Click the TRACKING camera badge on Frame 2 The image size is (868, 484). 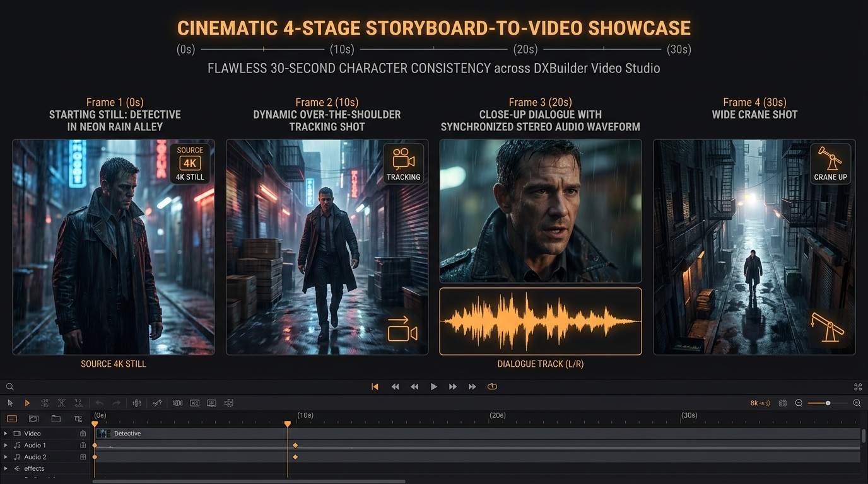point(403,164)
